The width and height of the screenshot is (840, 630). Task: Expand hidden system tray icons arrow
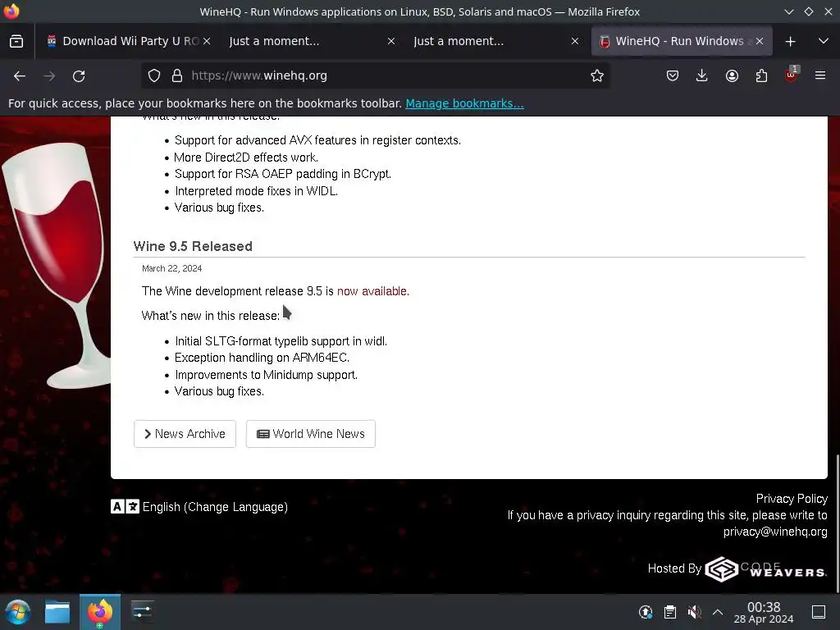tap(718, 612)
